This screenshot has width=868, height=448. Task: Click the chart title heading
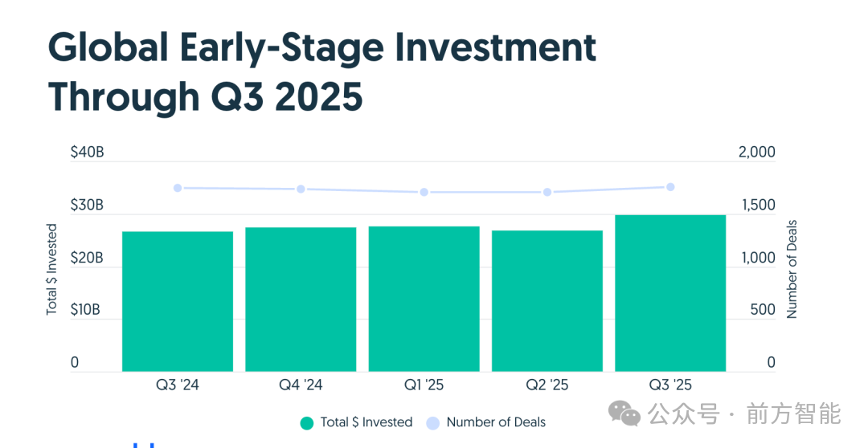321,72
